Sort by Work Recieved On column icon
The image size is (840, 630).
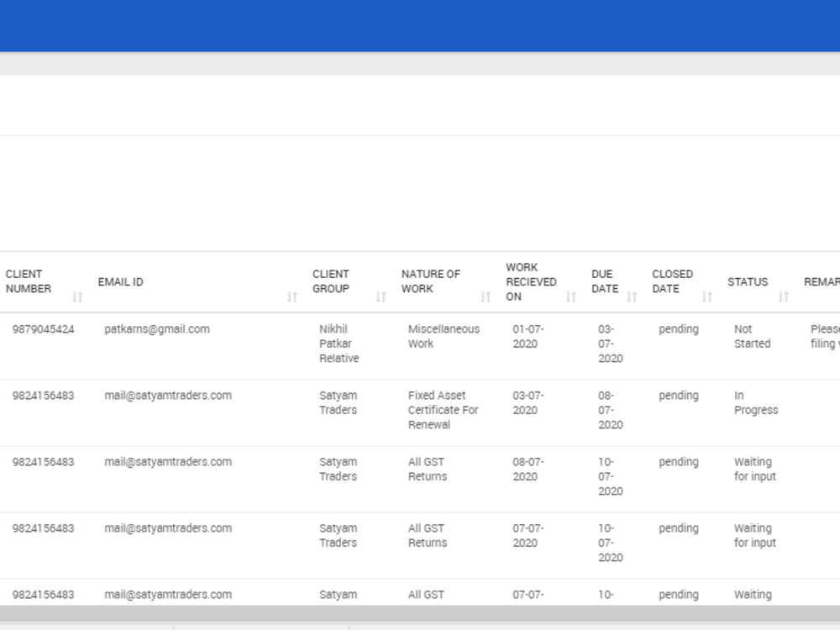(571, 297)
